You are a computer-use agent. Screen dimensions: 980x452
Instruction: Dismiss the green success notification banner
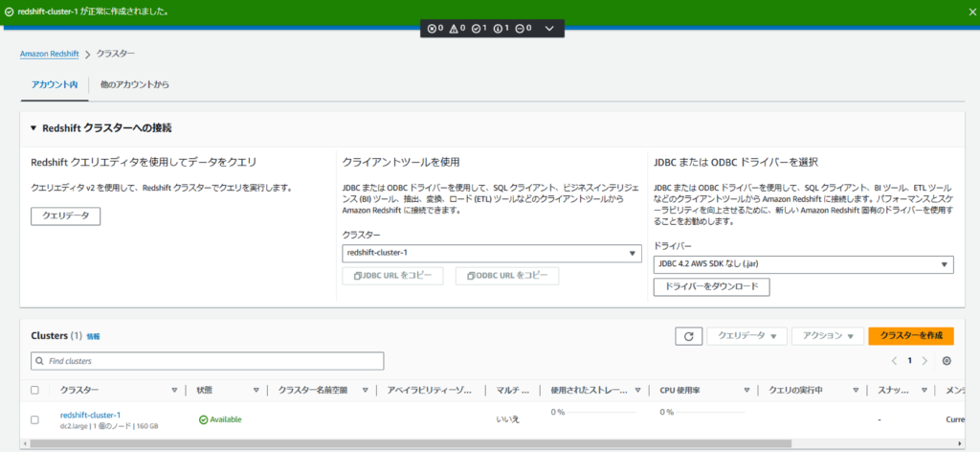(971, 11)
